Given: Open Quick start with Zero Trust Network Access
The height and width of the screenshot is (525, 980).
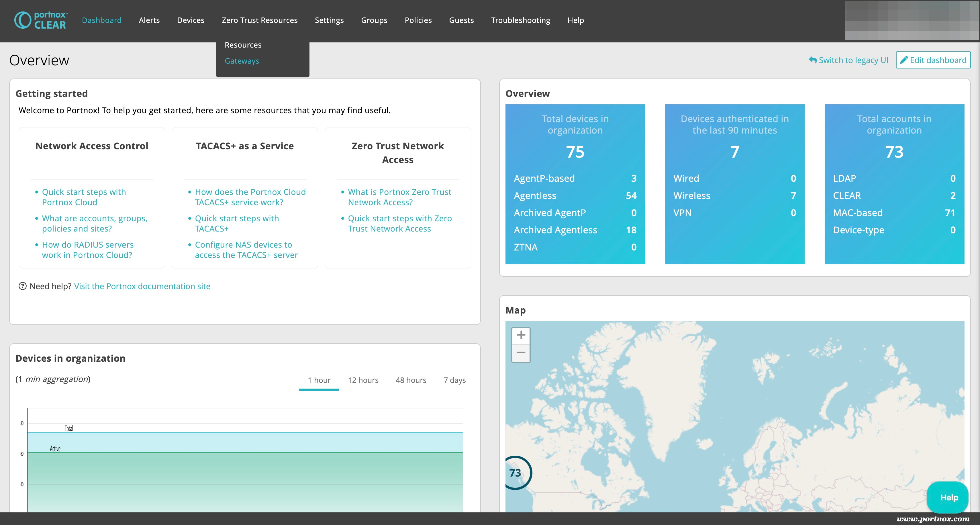Looking at the screenshot, I should (400, 223).
